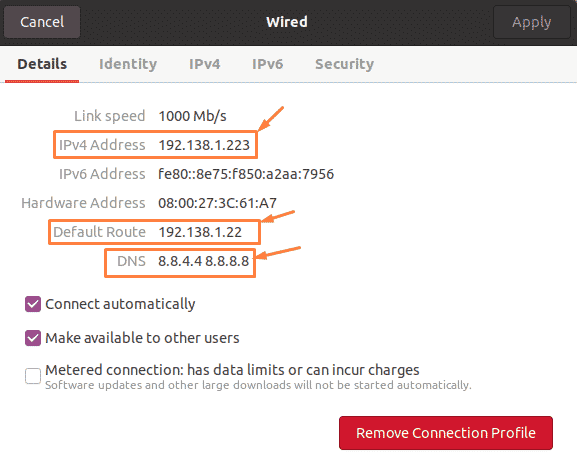Click the Link speed value 1000 Mb/s
577x473 pixels.
coord(192,116)
